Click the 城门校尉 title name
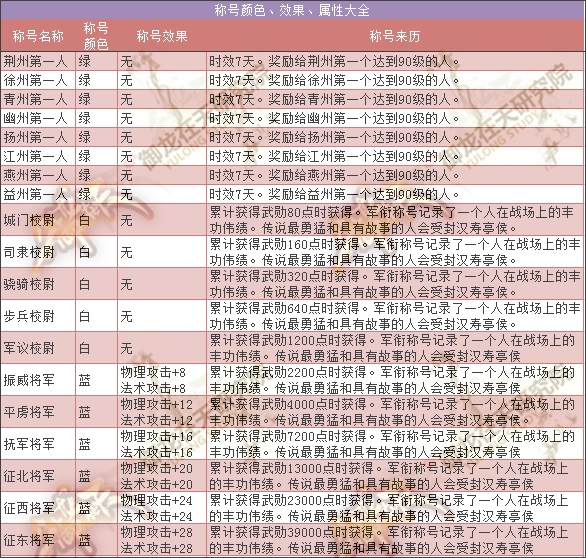Viewport: 586px width, 558px height. pos(29,220)
